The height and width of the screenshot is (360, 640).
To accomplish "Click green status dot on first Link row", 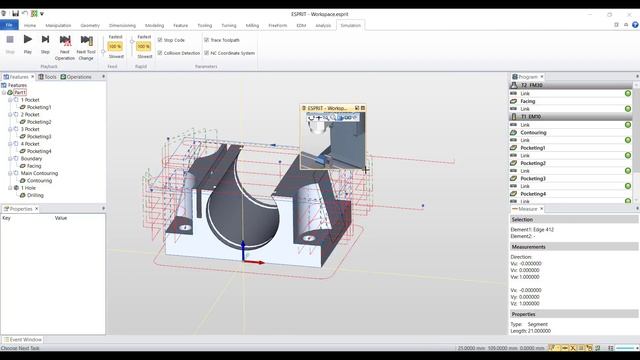I will point(628,93).
